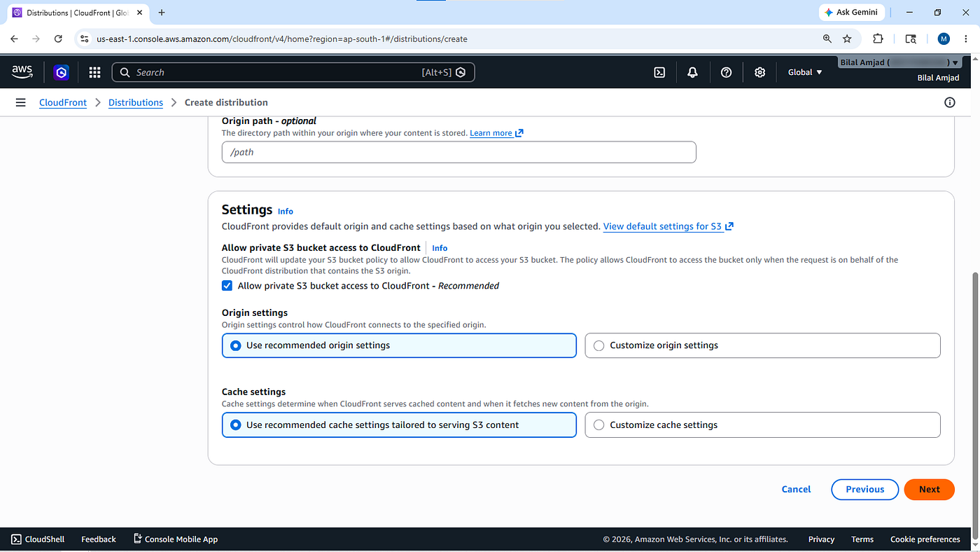This screenshot has width=980, height=552.
Task: Select Customize origin settings
Action: 762,345
